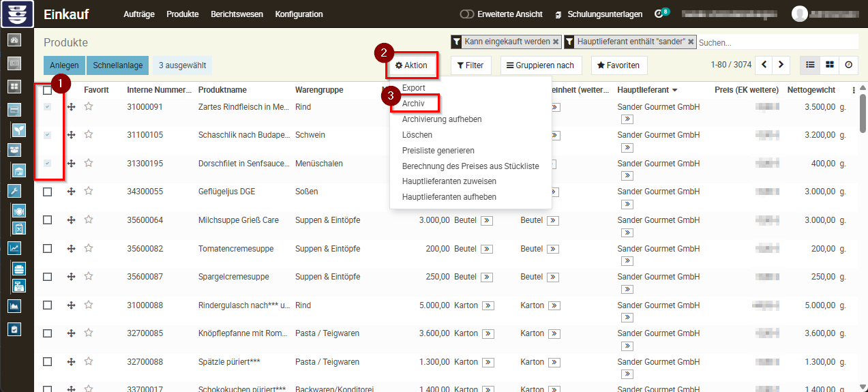868x392 pixels.
Task: Switch to list view
Action: [810, 65]
